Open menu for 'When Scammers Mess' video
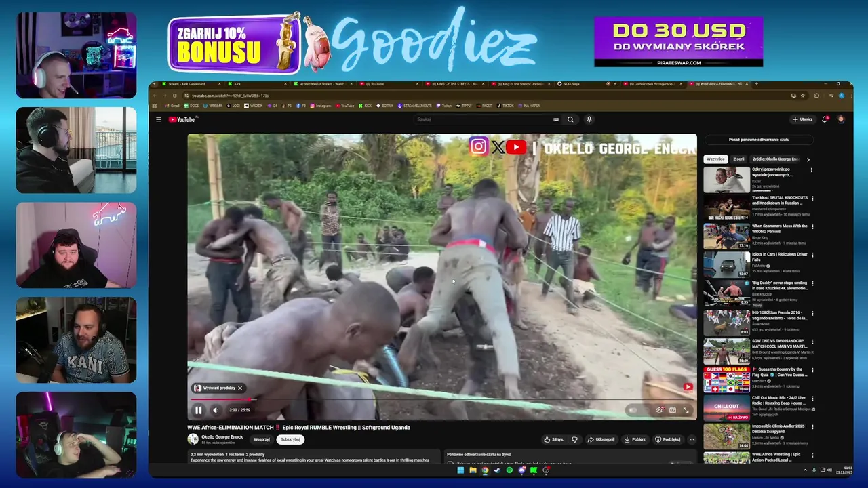The image size is (868, 488). (x=812, y=227)
